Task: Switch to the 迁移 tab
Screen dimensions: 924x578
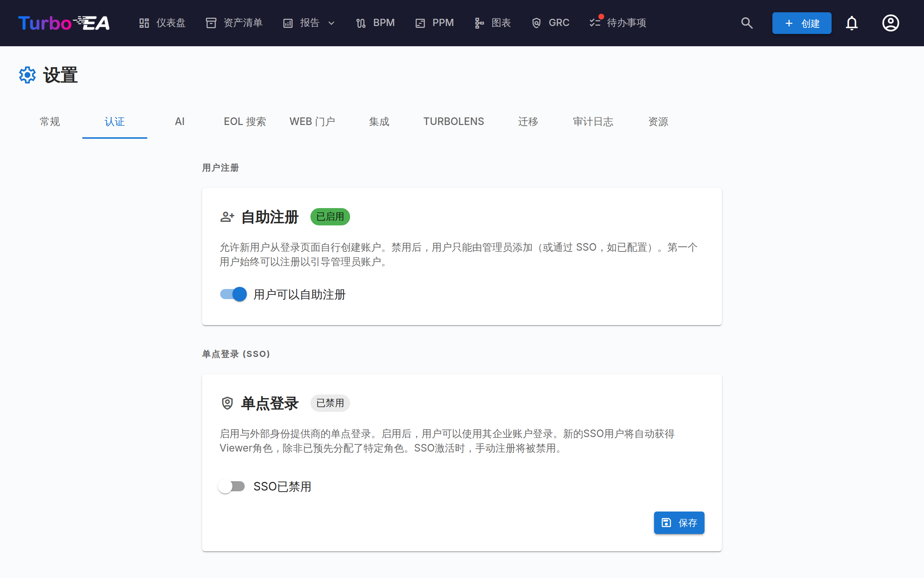Action: point(528,122)
